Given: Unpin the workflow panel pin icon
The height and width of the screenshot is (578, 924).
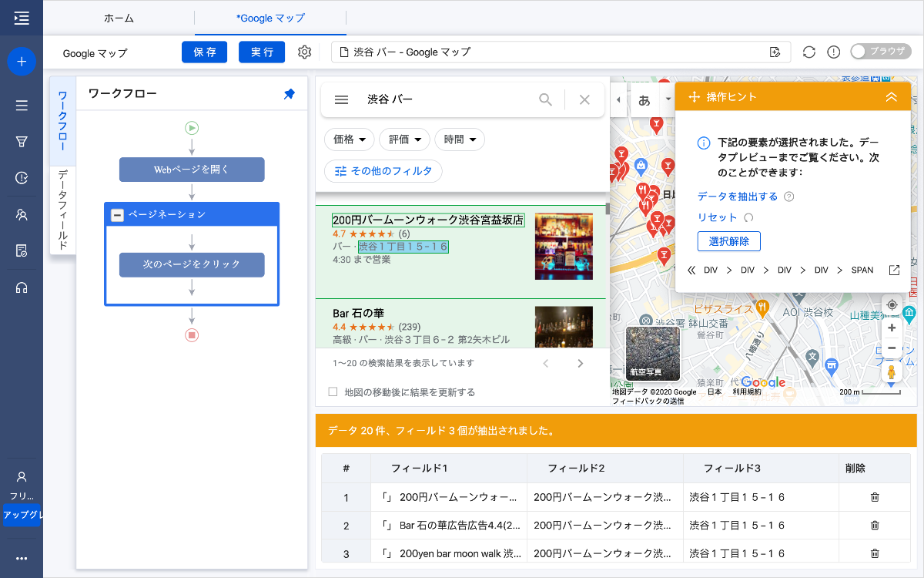Looking at the screenshot, I should (289, 93).
